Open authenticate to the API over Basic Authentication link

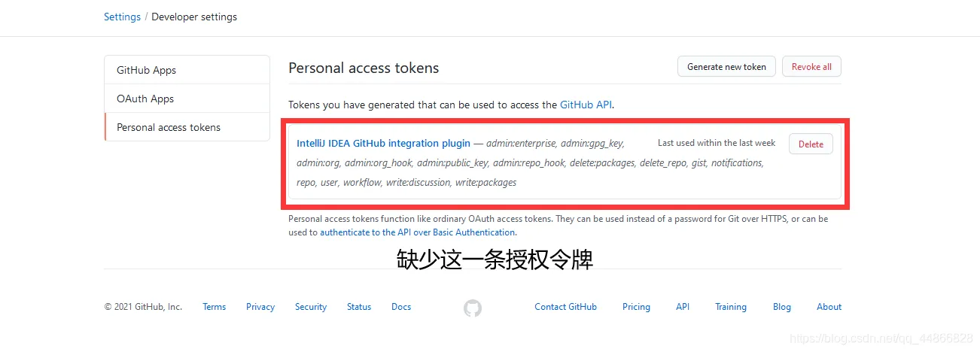click(x=418, y=232)
